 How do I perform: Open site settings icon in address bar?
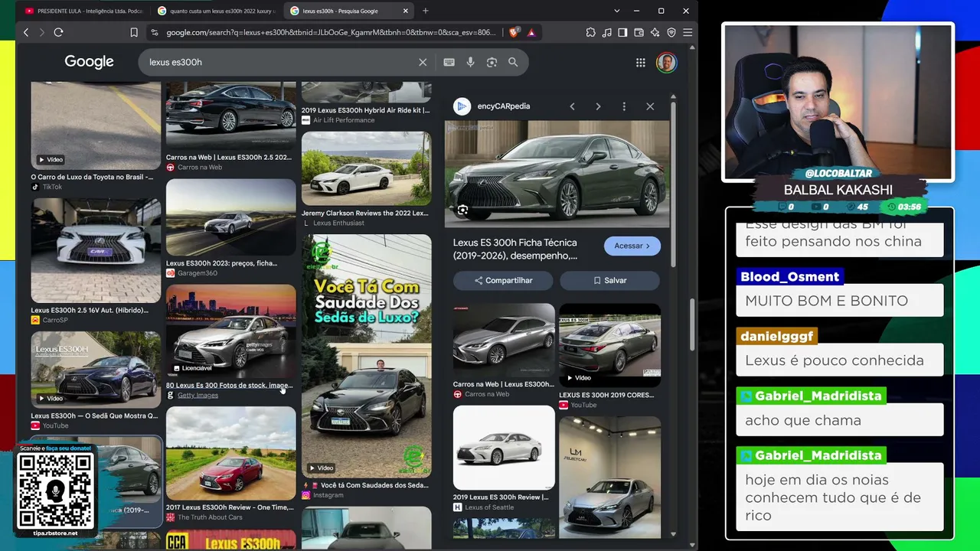pos(155,32)
